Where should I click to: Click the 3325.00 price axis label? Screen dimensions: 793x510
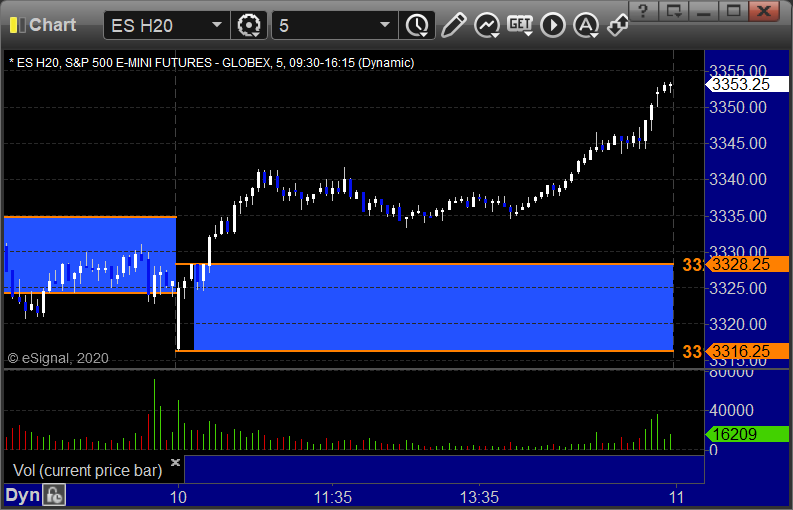(738, 288)
